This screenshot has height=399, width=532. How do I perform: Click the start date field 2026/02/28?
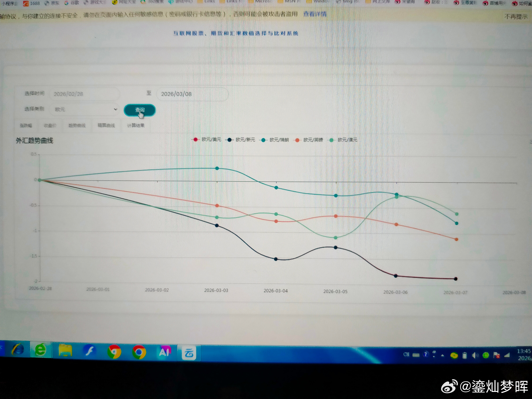coord(84,94)
